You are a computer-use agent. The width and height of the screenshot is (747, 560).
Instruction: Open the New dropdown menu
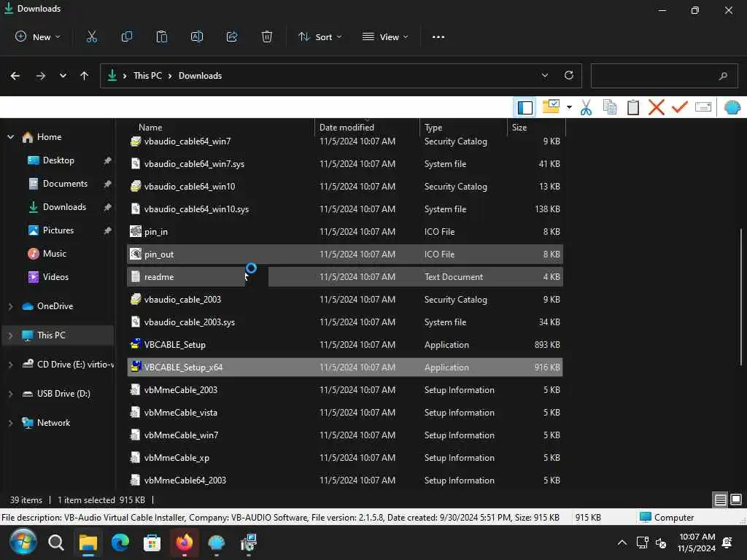click(38, 36)
